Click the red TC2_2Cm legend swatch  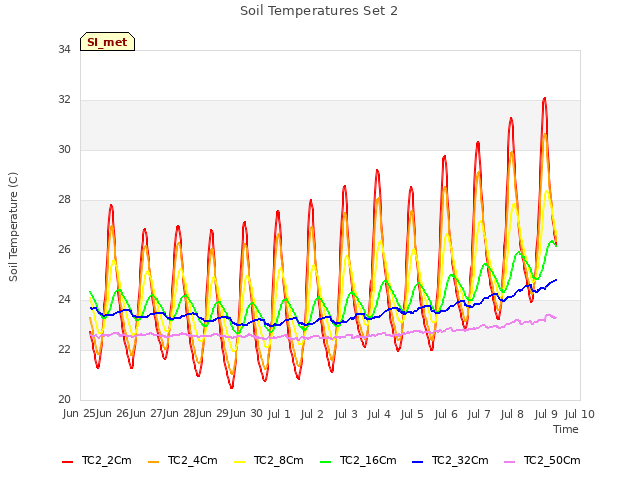pyautogui.click(x=67, y=462)
